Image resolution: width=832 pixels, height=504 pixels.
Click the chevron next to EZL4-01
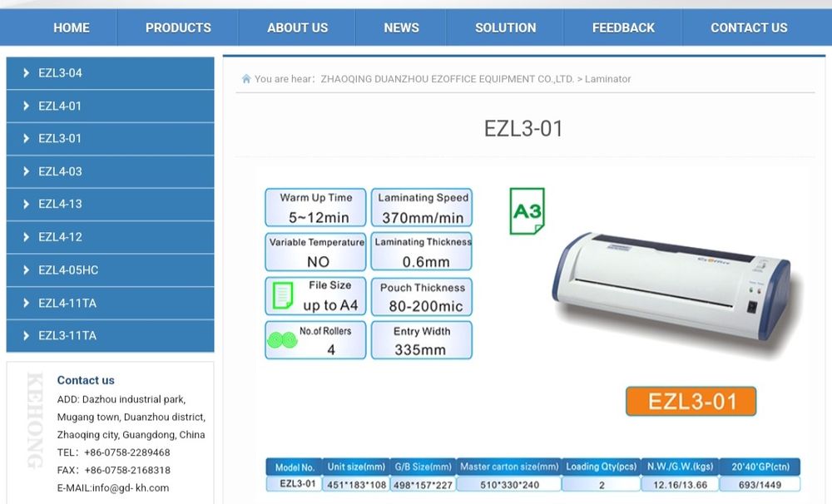[x=26, y=106]
